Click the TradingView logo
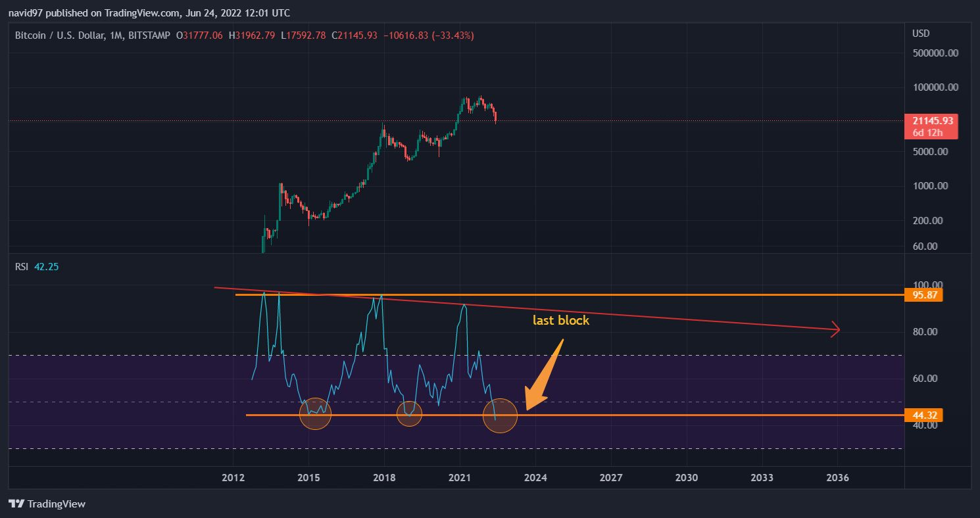 click(47, 504)
